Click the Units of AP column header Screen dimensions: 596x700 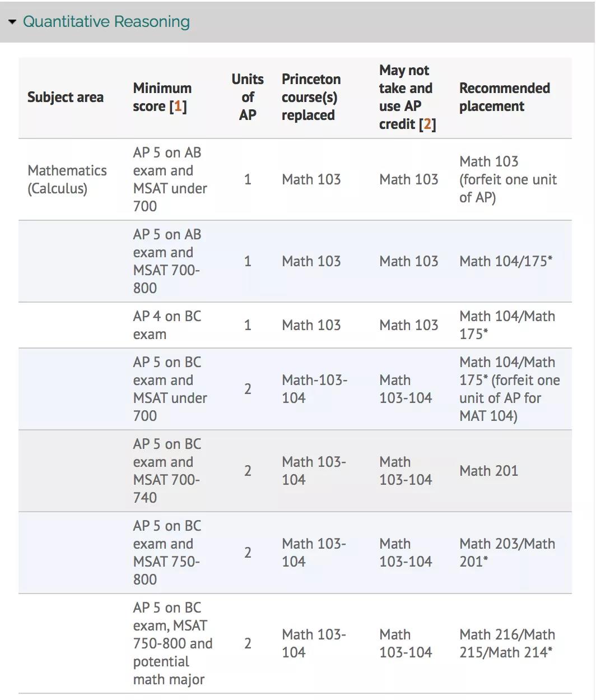(x=248, y=97)
